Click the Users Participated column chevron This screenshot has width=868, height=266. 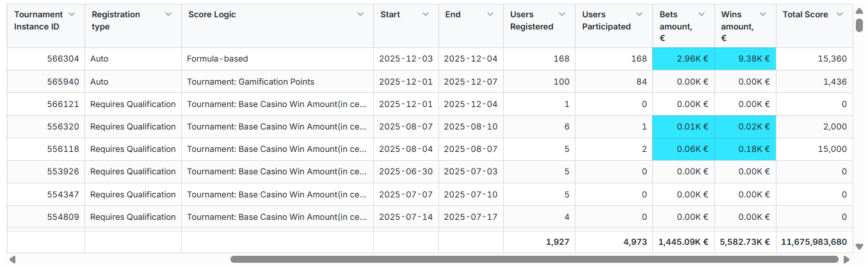tap(639, 14)
